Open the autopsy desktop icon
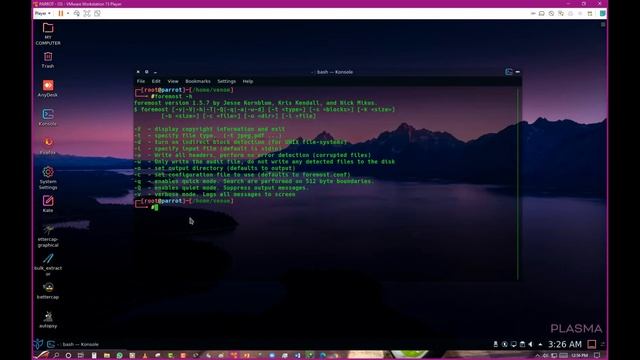 click(x=48, y=320)
